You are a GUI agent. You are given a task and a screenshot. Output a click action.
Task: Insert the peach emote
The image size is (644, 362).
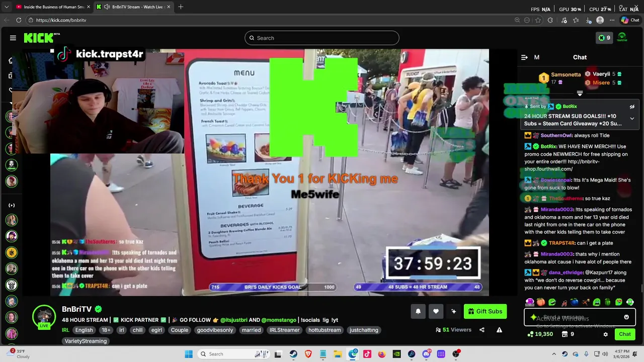[541, 302]
